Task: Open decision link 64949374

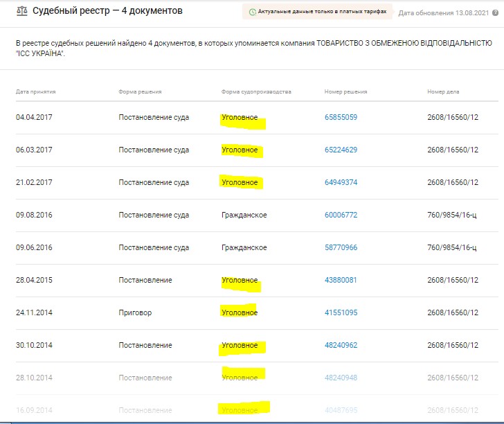Action: 341,182
